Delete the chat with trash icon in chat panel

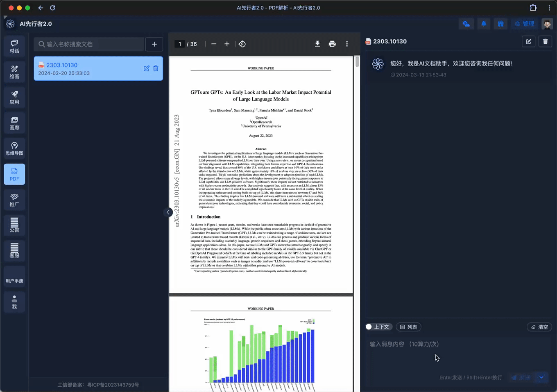pyautogui.click(x=545, y=41)
